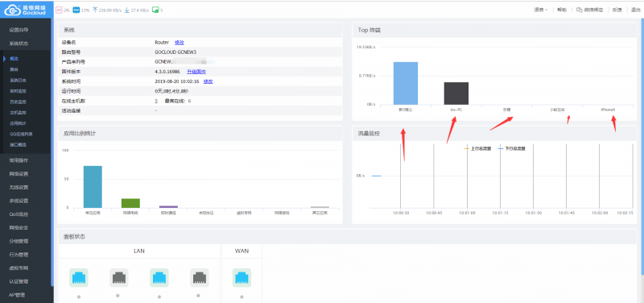Screen dimensions: 644x303
Task: Click the second LAN port icon
Action: pyautogui.click(x=119, y=277)
